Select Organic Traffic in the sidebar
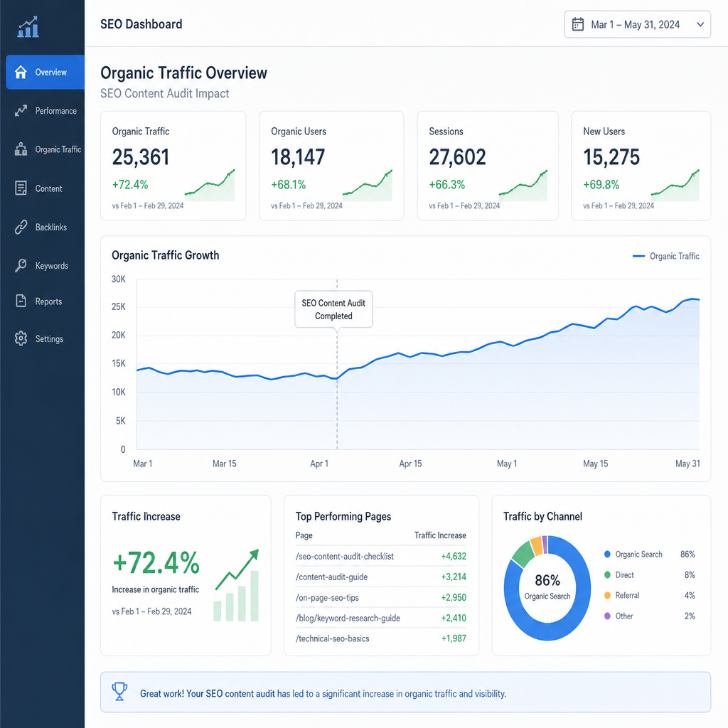The height and width of the screenshot is (728, 728). (45, 149)
